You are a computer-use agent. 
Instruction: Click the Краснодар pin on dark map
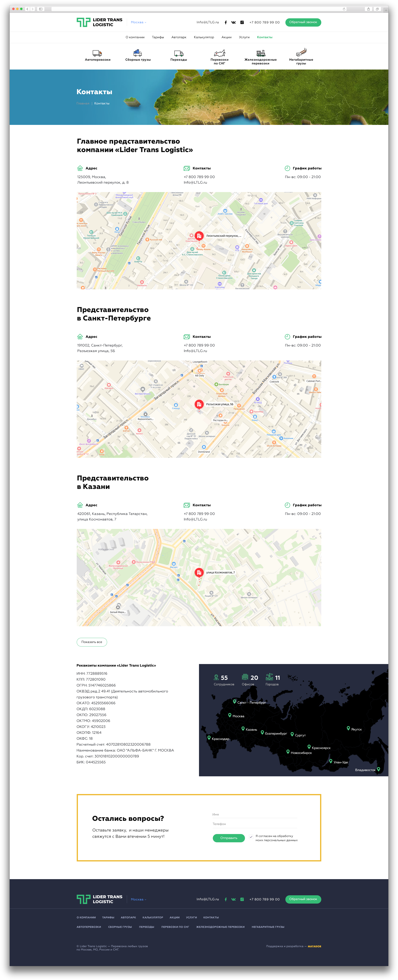click(209, 738)
